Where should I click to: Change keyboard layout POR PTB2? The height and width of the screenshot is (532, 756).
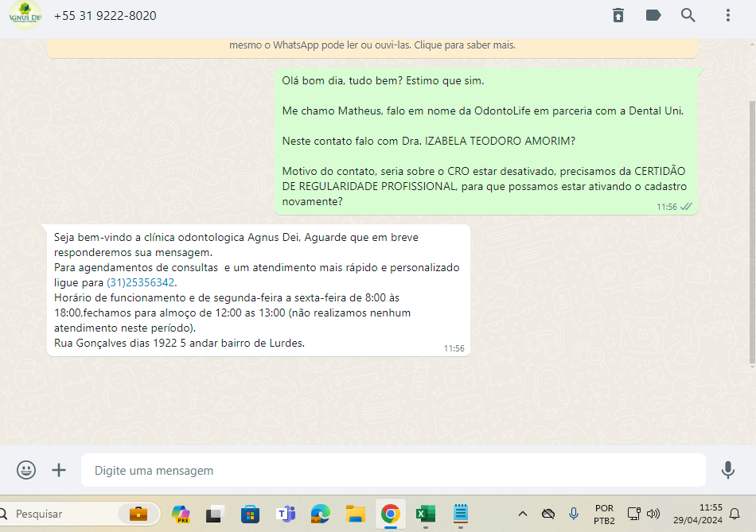click(x=604, y=515)
